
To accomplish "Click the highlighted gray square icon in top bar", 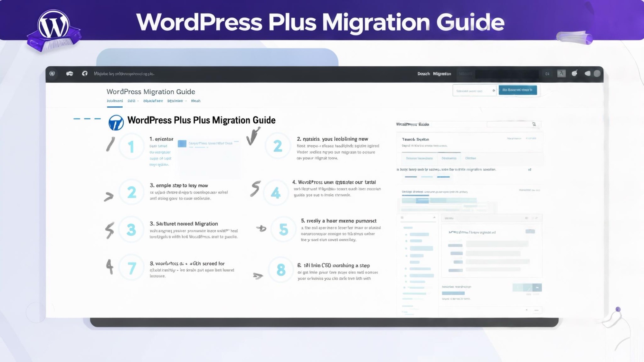I will point(561,74).
